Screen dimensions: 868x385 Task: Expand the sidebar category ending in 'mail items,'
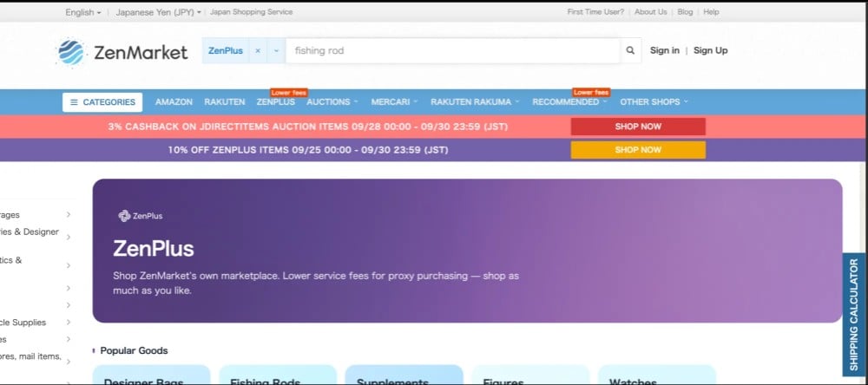coord(68,362)
